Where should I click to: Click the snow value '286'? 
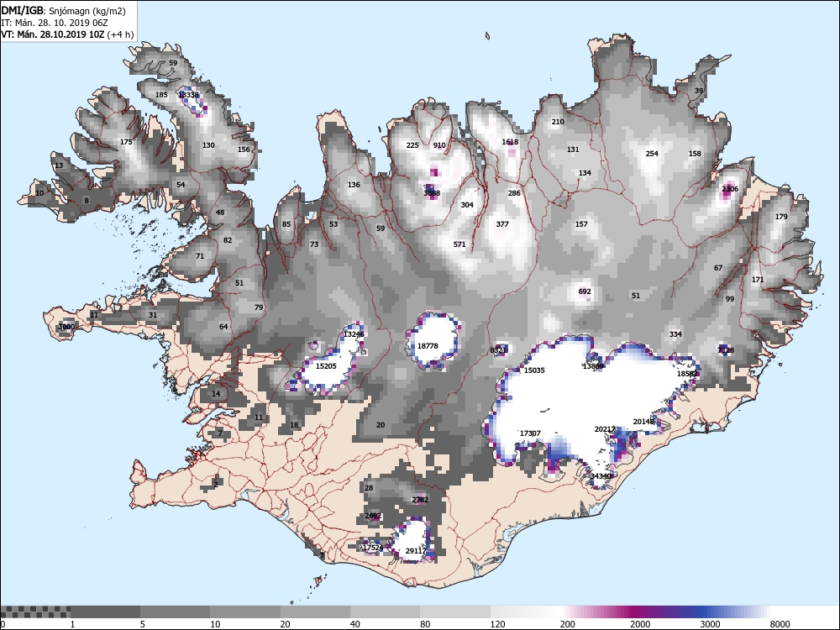click(514, 193)
